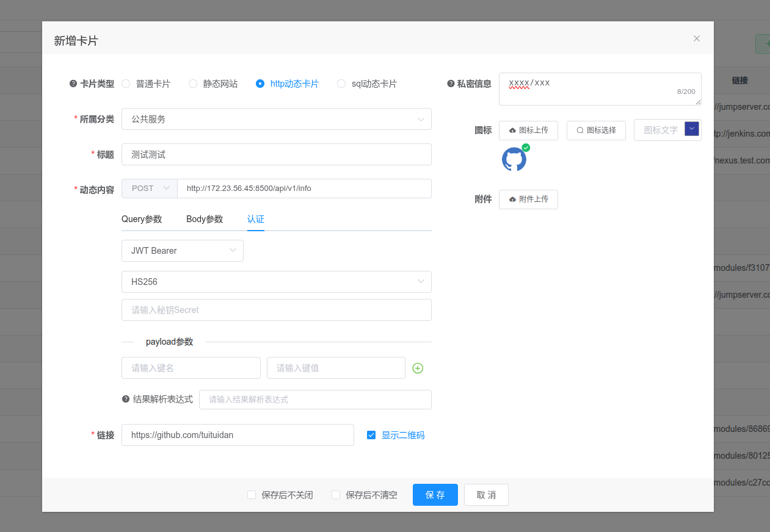Enable the 保存后不关闭 checkbox

tap(252, 495)
